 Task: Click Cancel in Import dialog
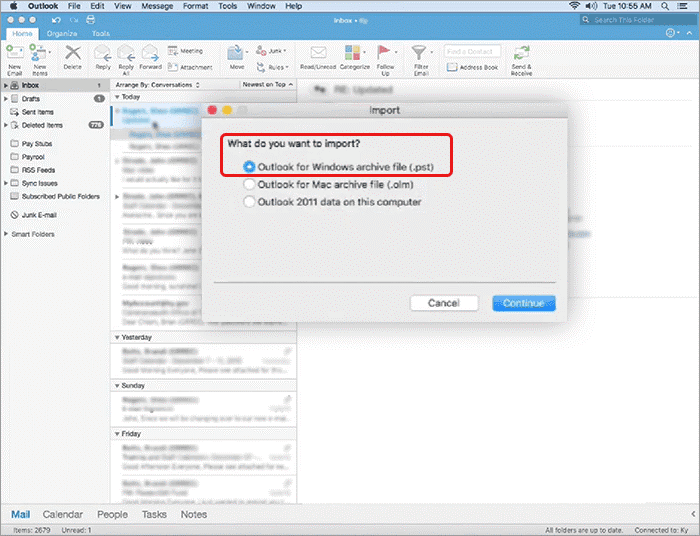click(x=444, y=303)
